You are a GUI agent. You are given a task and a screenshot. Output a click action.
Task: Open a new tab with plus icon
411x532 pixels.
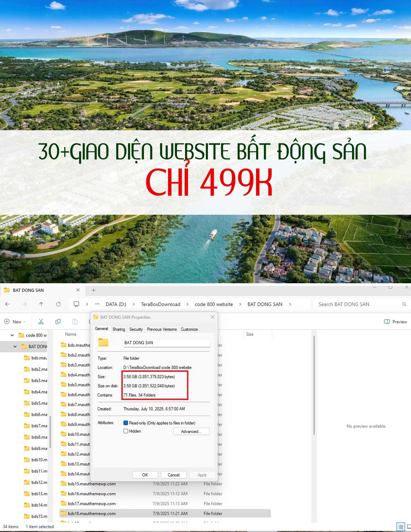tap(94, 290)
